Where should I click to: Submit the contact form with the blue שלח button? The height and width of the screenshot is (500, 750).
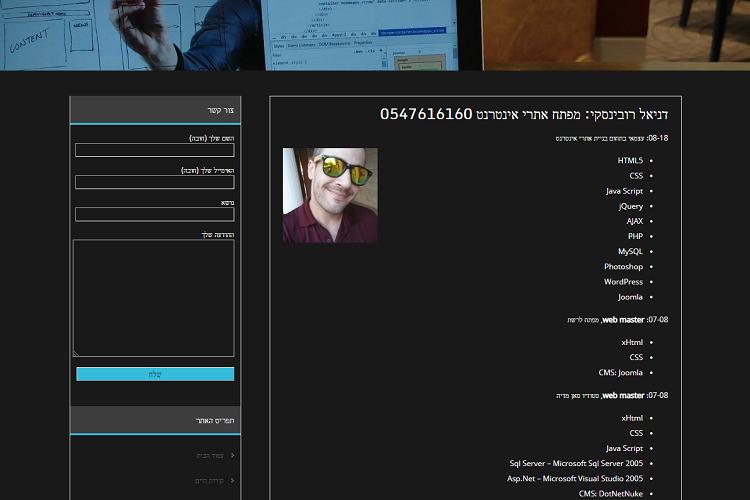[x=155, y=374]
